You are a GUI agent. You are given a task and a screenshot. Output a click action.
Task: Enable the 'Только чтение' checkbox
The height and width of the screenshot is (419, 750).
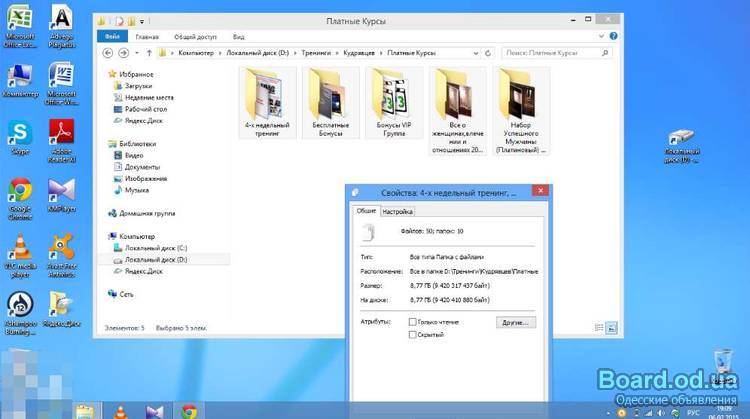coord(413,322)
